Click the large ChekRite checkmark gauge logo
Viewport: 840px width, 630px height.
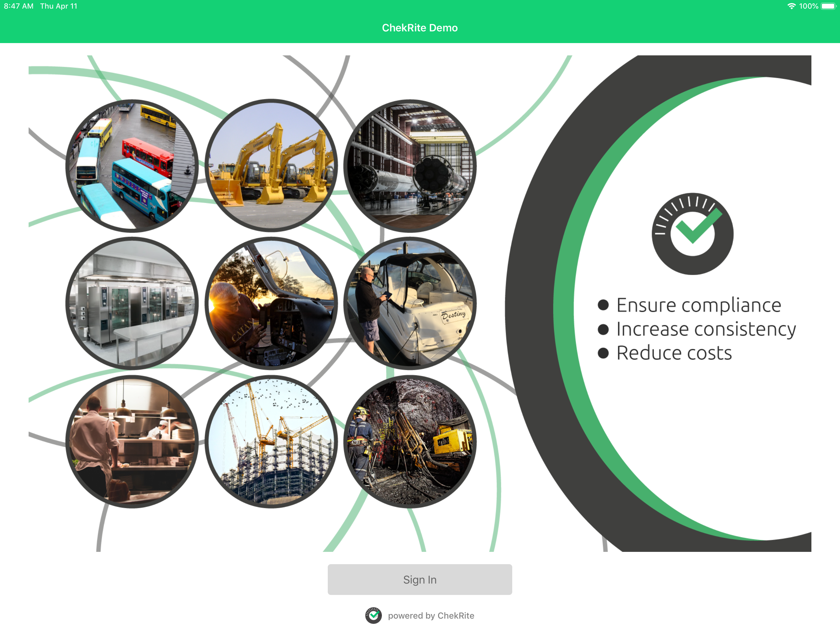(693, 234)
